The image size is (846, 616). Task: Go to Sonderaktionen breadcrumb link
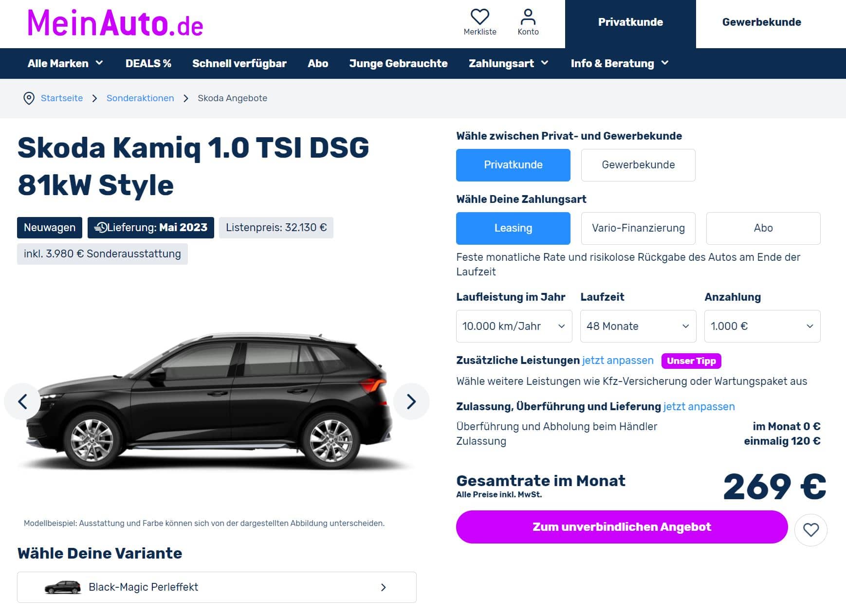[140, 98]
